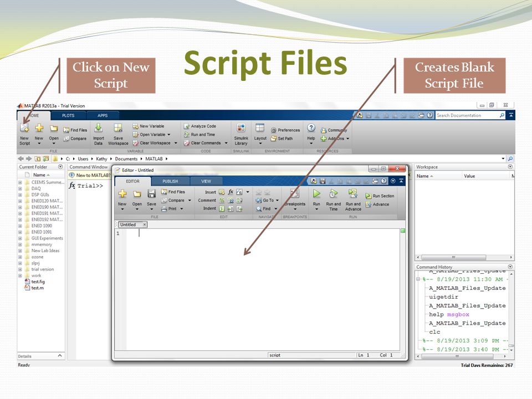Open Preferences
Image resolution: width=532 pixels, height=399 pixels.
[285, 130]
